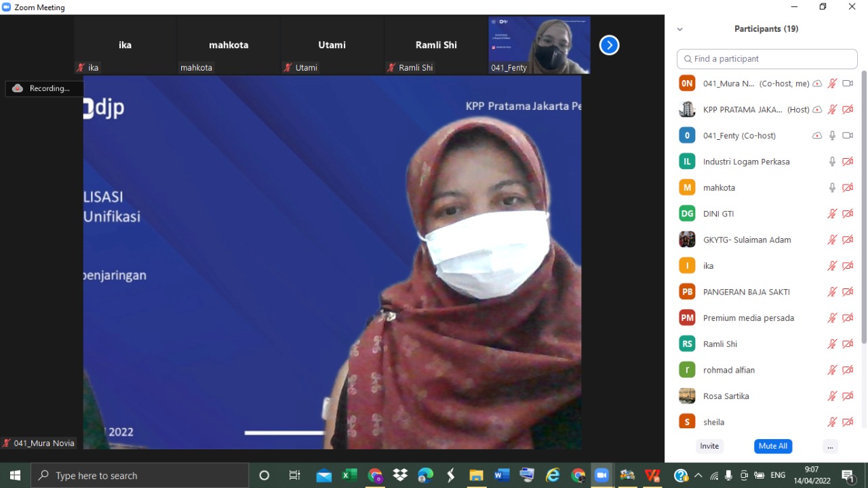Click the next-page arrow in video strip
The height and width of the screenshot is (488, 868).
coord(609,45)
